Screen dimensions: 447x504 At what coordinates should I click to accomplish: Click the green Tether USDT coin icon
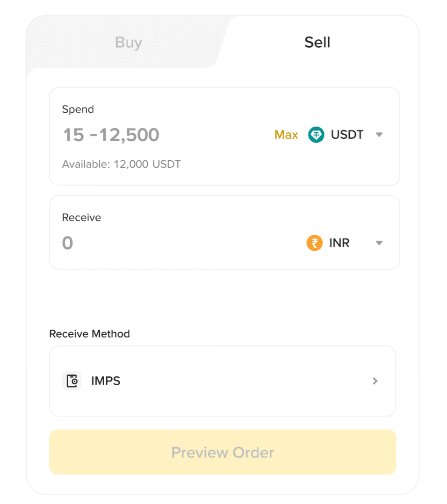[316, 135]
